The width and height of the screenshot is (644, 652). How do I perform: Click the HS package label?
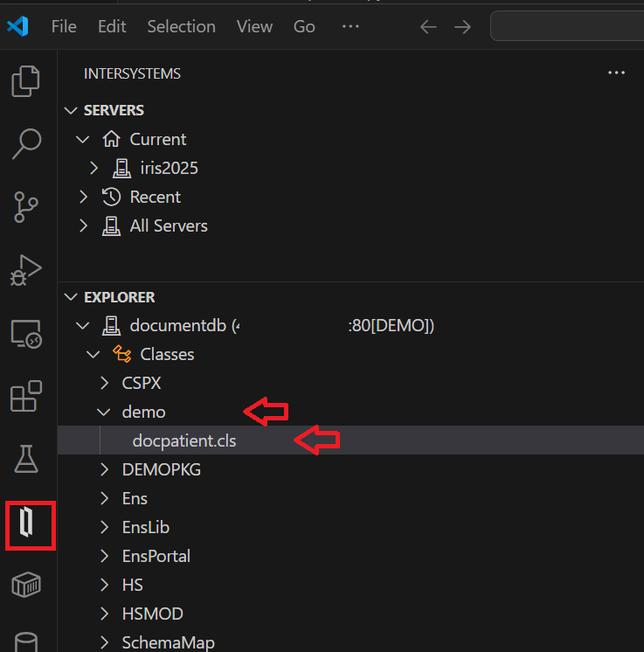(x=133, y=585)
